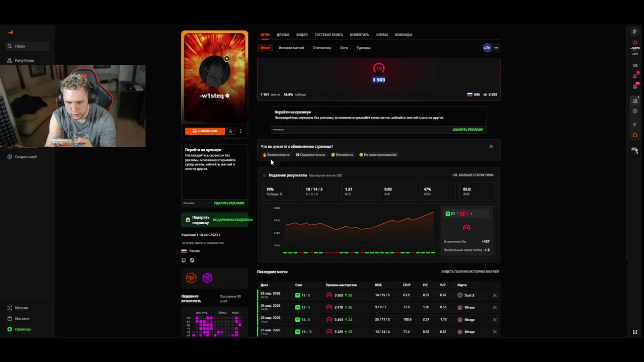Select the Итоги sub-tab
Screen dimensions: 644x362
pyautogui.click(x=265, y=48)
